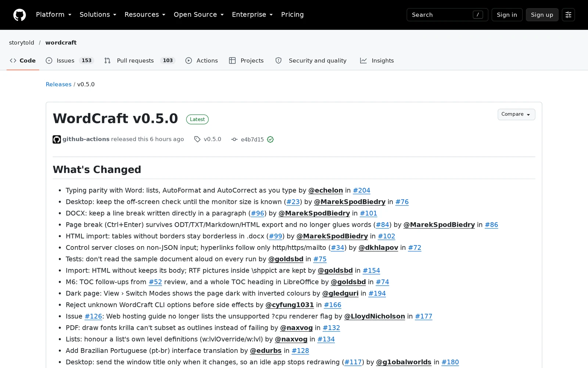
Task: Click the v0.5.0 tag icon
Action: pyautogui.click(x=197, y=139)
